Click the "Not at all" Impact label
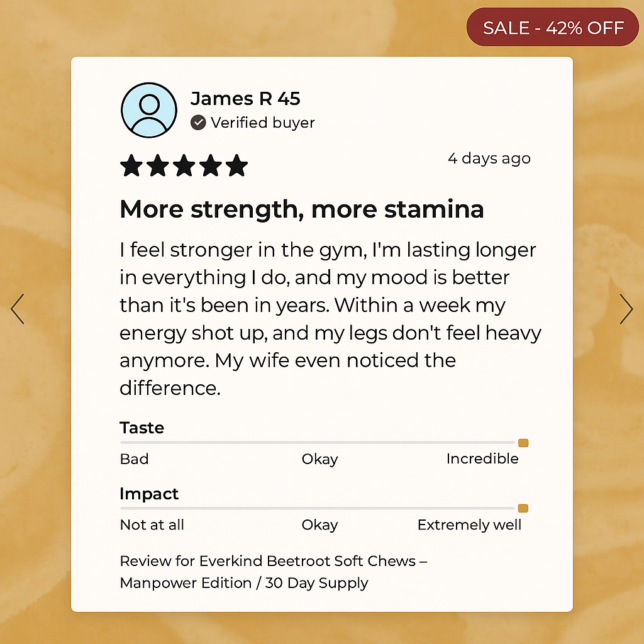This screenshot has width=644, height=644. [x=152, y=525]
